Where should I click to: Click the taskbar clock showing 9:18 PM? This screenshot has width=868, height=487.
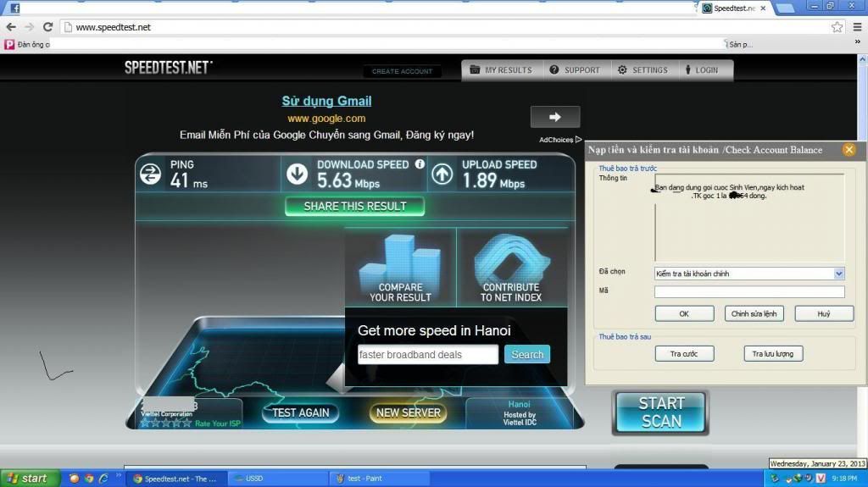(844, 479)
